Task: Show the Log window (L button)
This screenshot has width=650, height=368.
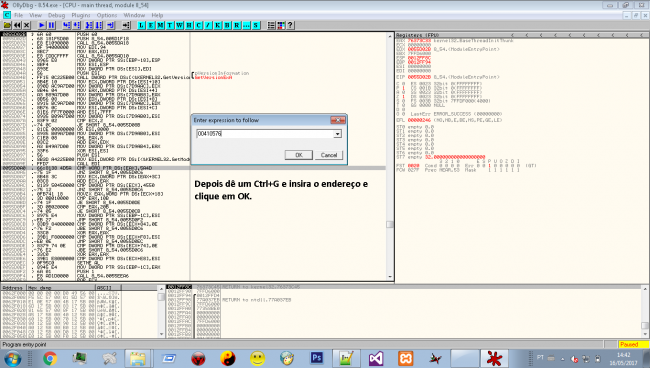Action: [x=141, y=25]
